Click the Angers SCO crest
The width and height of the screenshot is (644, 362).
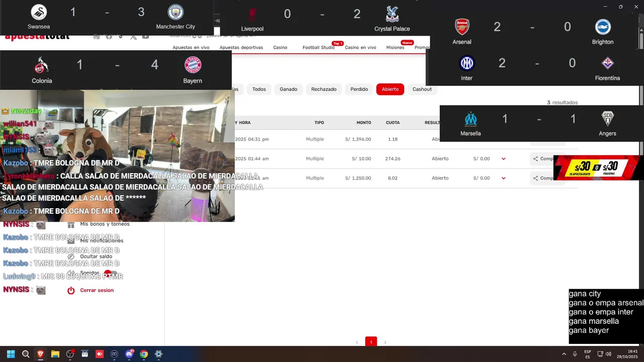click(607, 119)
